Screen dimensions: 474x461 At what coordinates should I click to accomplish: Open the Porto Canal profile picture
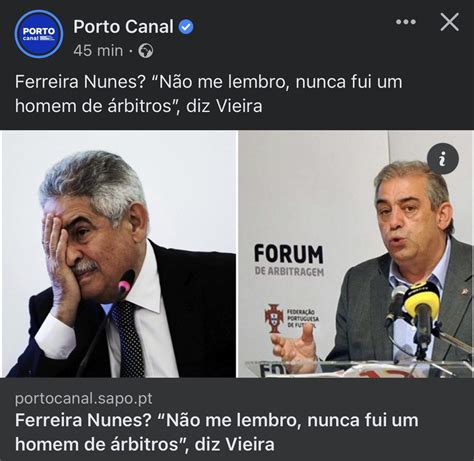coord(39,34)
